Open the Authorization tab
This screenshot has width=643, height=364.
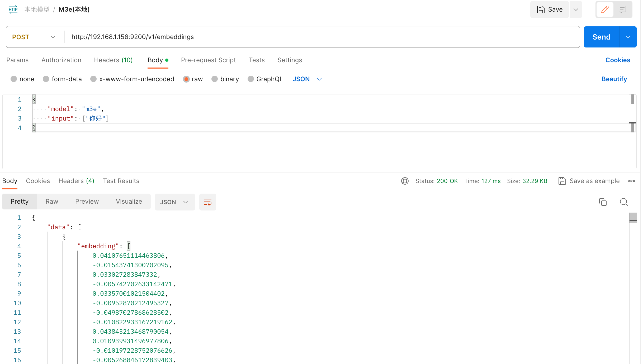tap(61, 60)
